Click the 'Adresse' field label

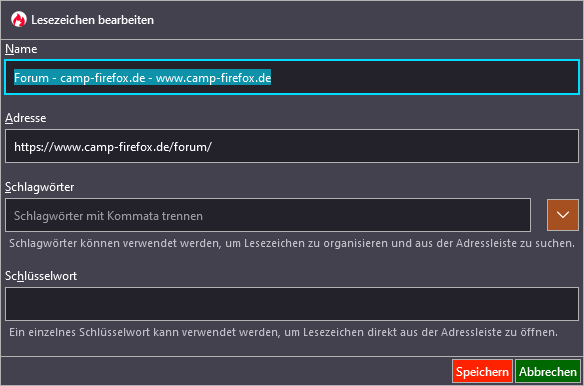[x=26, y=118]
